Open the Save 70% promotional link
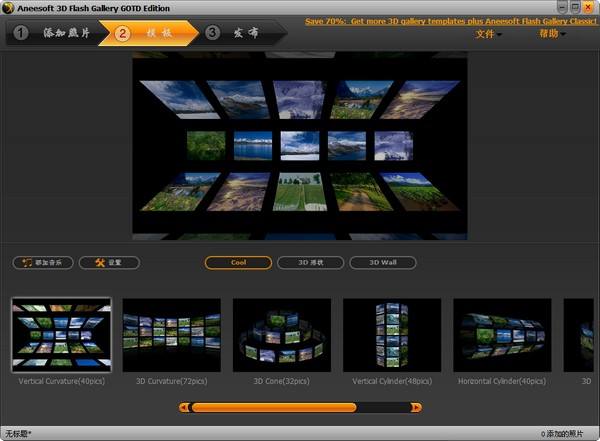600x441 pixels. [451, 21]
